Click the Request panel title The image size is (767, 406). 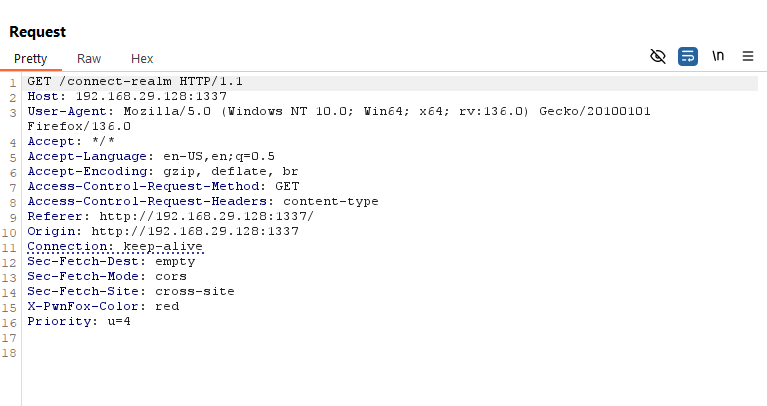click(37, 32)
